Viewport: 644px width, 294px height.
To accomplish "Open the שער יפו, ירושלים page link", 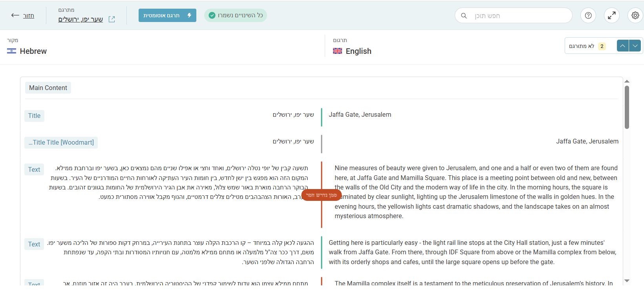I will [x=80, y=19].
